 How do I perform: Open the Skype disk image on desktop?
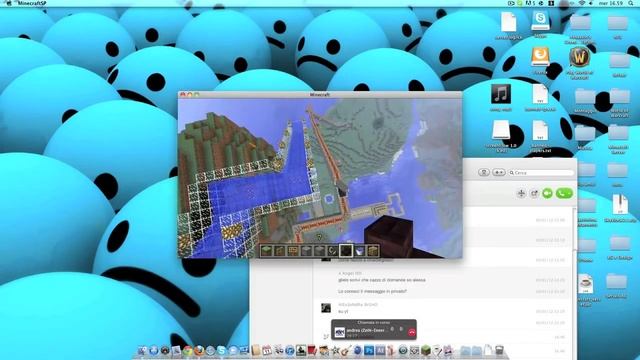[540, 21]
